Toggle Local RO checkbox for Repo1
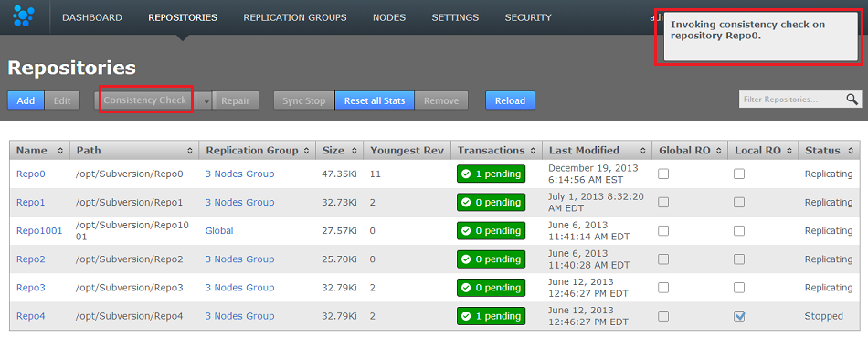The width and height of the screenshot is (868, 338). click(x=739, y=203)
